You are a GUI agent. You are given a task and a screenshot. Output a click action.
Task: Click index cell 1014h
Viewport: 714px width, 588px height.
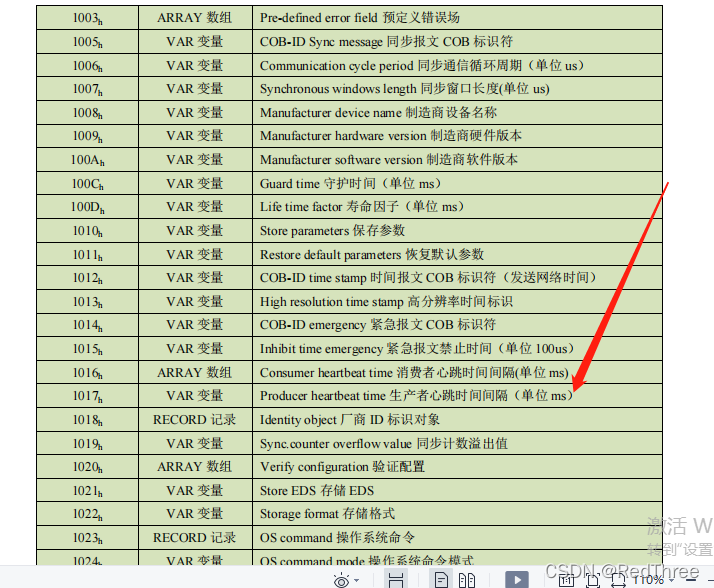[87, 325]
